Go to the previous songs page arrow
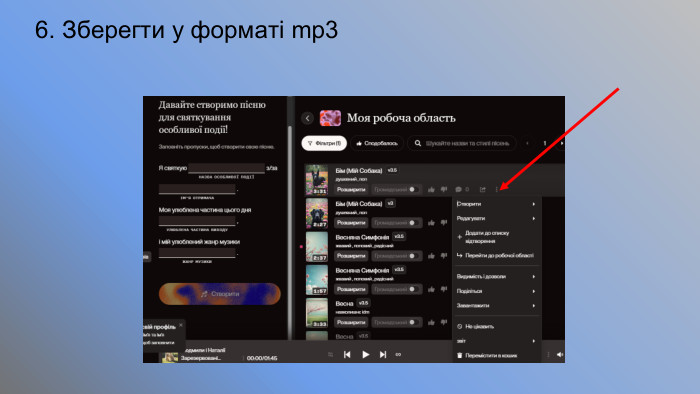The image size is (700, 394). (x=527, y=143)
